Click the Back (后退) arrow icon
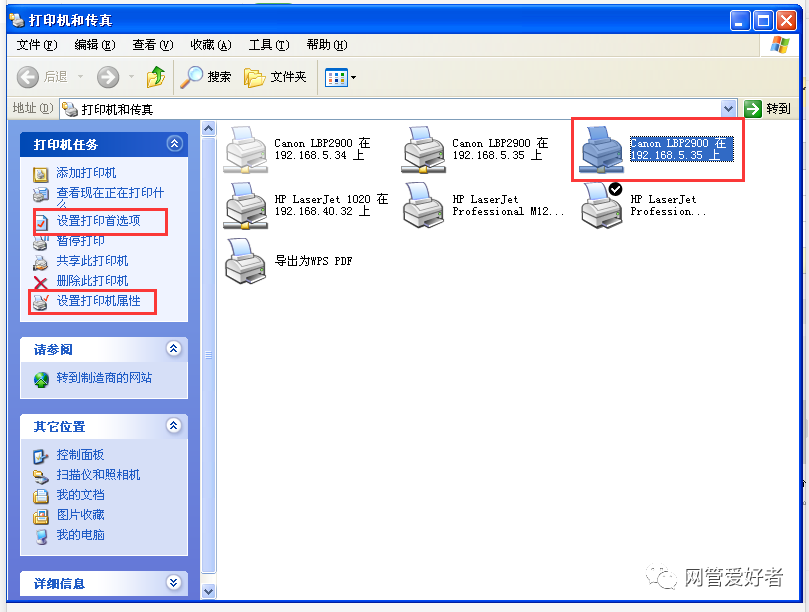 pyautogui.click(x=28, y=77)
